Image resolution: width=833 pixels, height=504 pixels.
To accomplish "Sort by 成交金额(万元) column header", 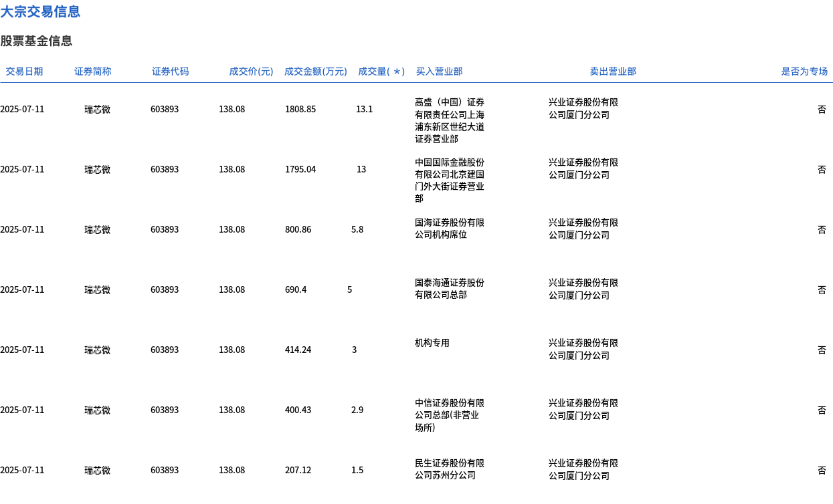I will coord(315,72).
